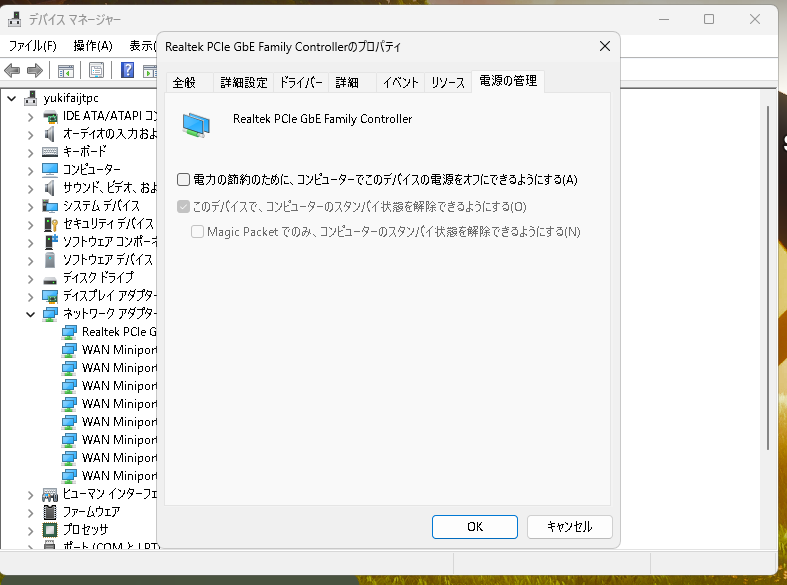
Task: Maximize the Device Manager window
Action: click(x=709, y=20)
